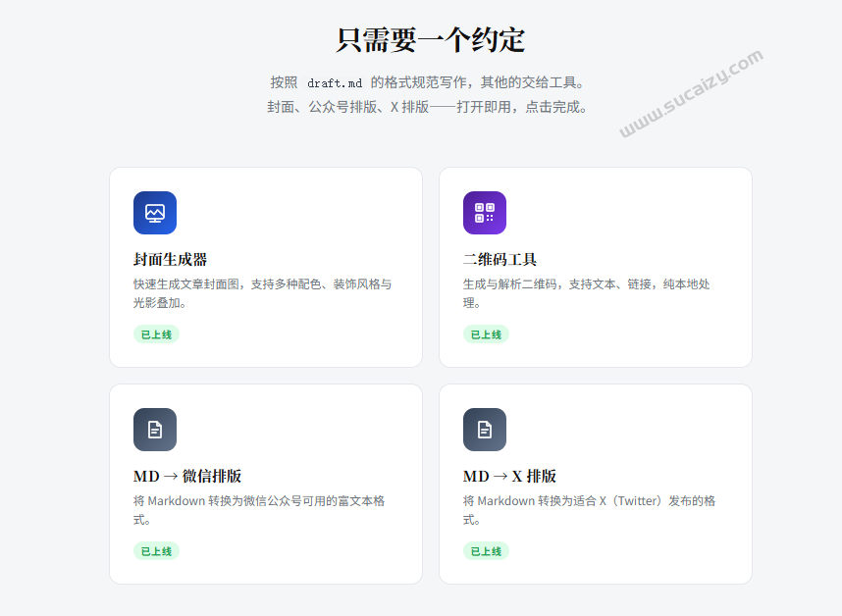Open the 封面生成器 title link

[170, 260]
